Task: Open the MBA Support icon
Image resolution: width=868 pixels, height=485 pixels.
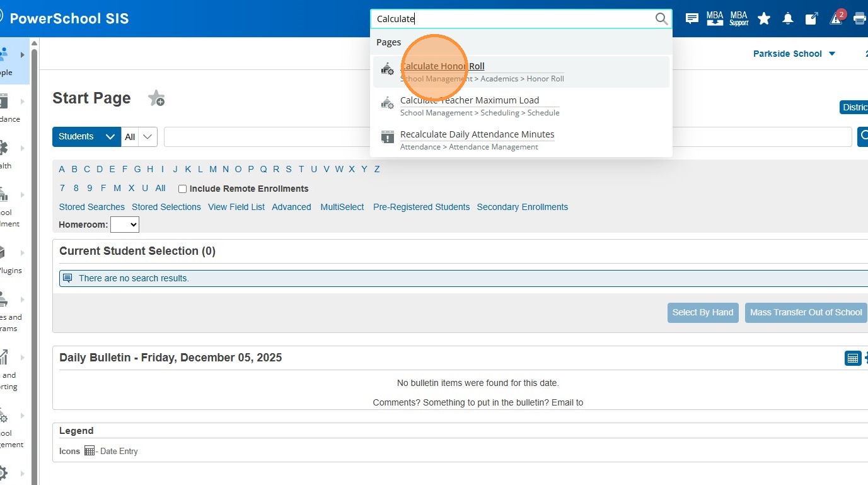Action: 739,18
